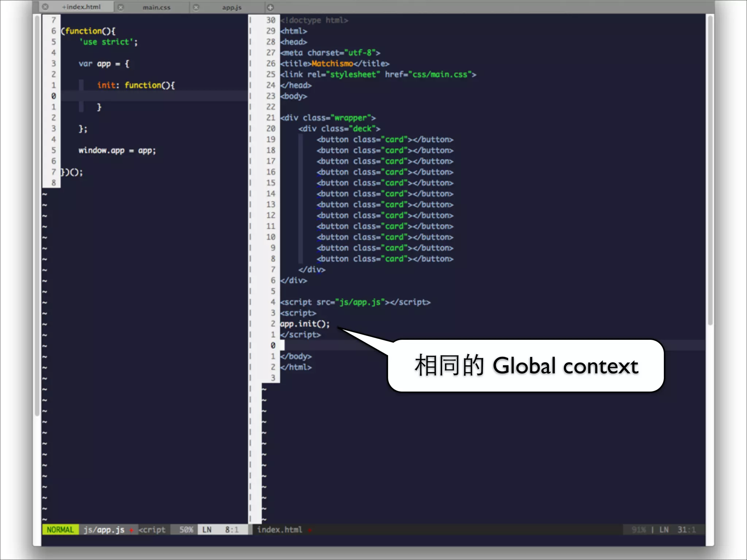Viewport: 747px width, 560px height.
Task: Click the 'app.init();' line
Action: (x=305, y=324)
